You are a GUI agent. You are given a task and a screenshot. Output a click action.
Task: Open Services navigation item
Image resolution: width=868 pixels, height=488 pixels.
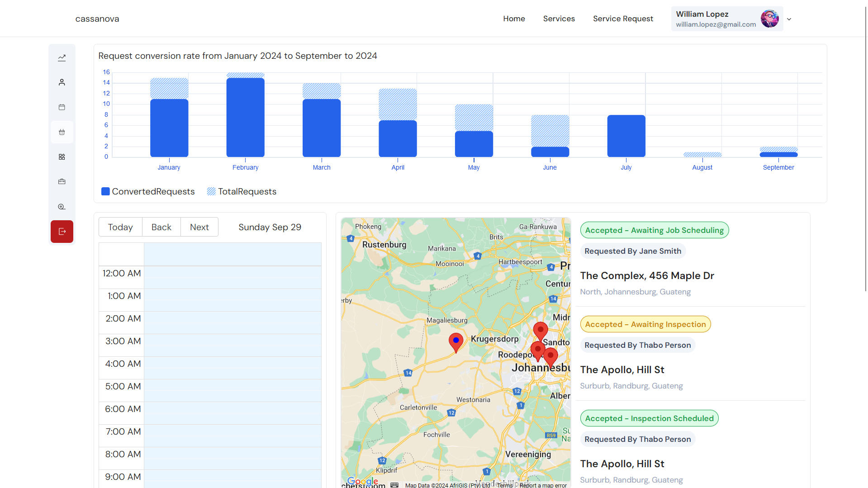tap(559, 19)
